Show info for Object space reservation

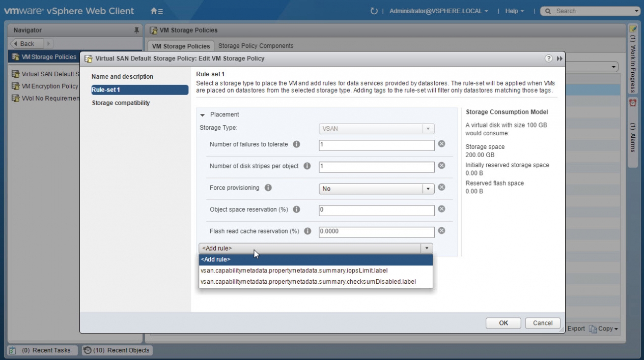[x=296, y=209]
